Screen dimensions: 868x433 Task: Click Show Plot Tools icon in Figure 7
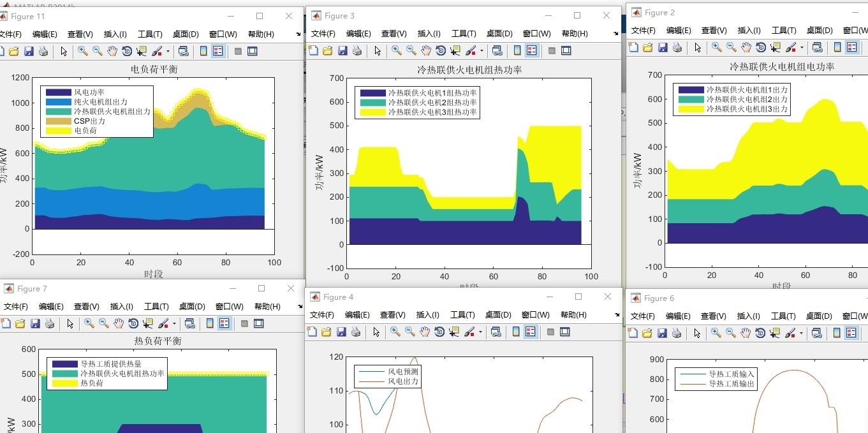pyautogui.click(x=258, y=323)
